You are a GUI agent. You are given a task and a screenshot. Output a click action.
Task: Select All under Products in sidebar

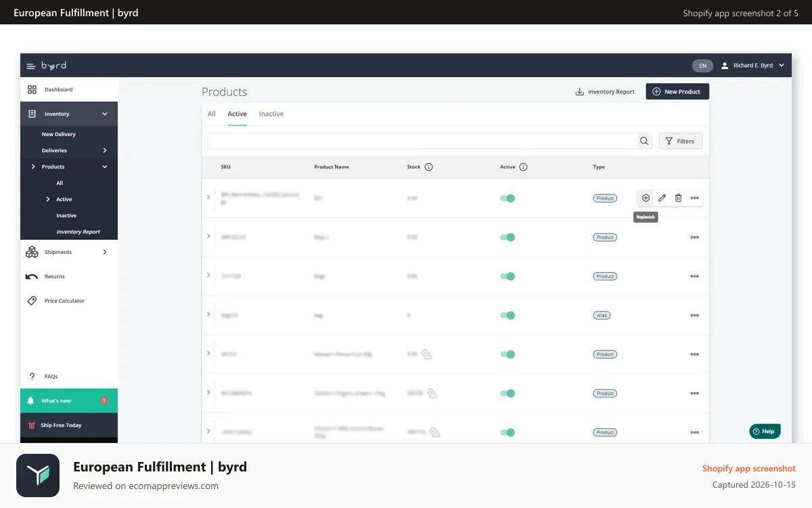60,183
